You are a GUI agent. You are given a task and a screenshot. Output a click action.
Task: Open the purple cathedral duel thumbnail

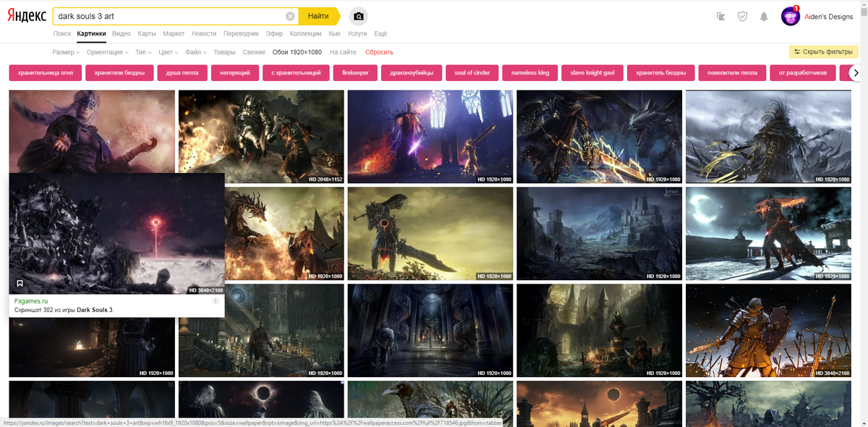pos(430,136)
